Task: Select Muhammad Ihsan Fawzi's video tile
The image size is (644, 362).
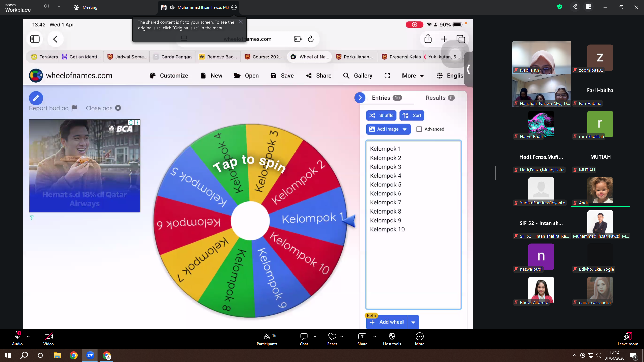Action: tap(600, 223)
